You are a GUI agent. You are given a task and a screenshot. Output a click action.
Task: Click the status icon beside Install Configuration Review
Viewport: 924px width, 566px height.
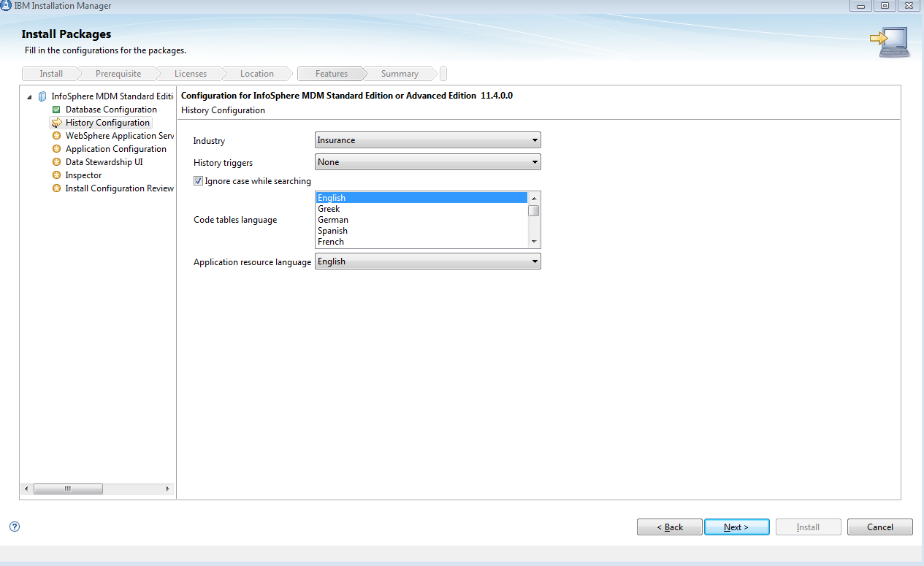(x=56, y=188)
